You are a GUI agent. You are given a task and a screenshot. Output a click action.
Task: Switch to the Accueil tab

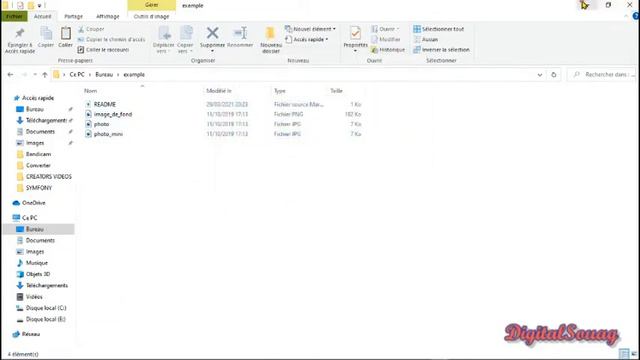[x=42, y=16]
